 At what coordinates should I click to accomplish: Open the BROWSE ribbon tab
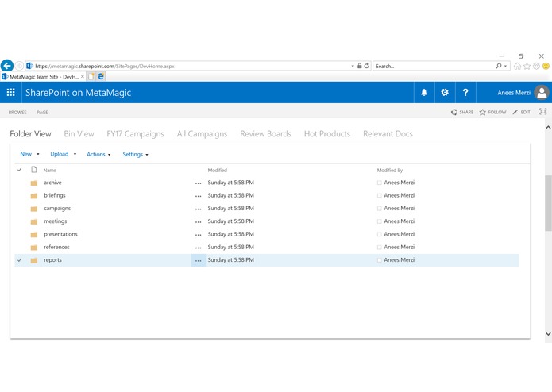(17, 112)
